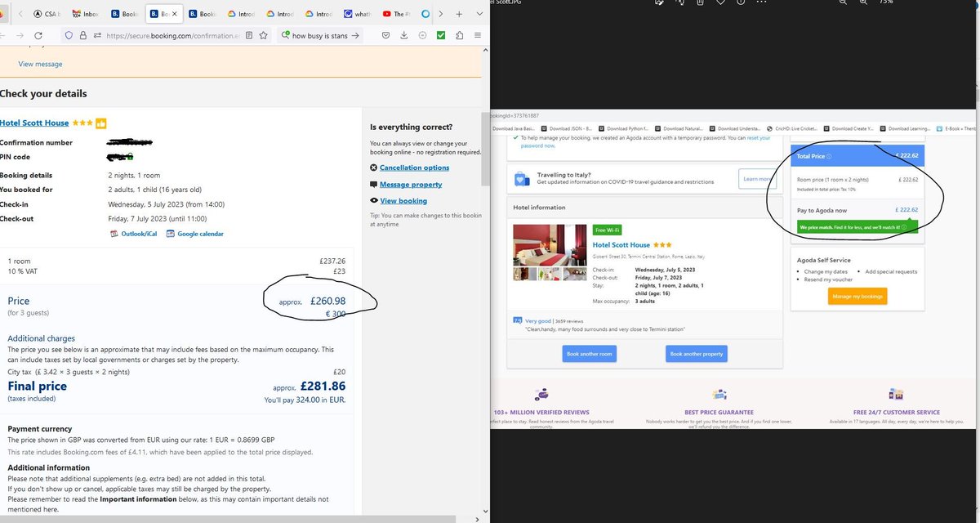Open 'Download Java Basi...' bookmark
The height and width of the screenshot is (523, 980).
tap(515, 128)
